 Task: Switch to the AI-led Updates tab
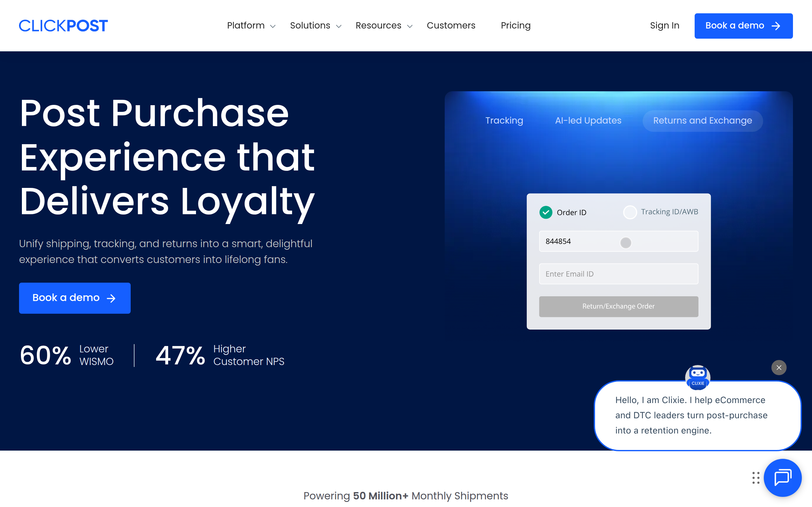pyautogui.click(x=588, y=120)
